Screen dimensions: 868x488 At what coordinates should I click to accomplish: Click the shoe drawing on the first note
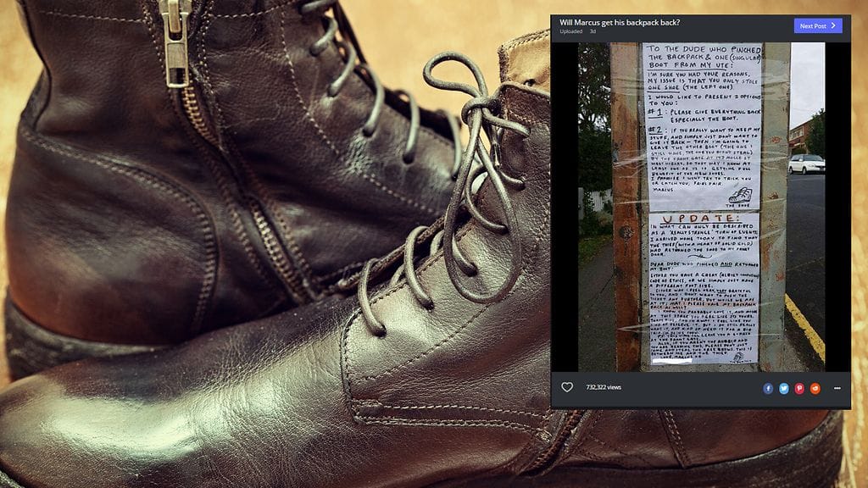(739, 198)
